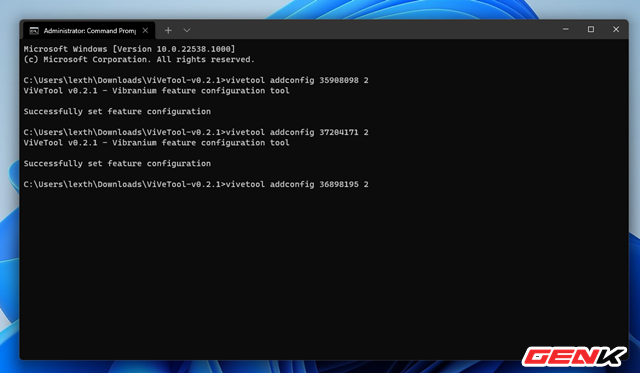
Task: Click the Command Prompt tab icon
Action: pyautogui.click(x=34, y=31)
